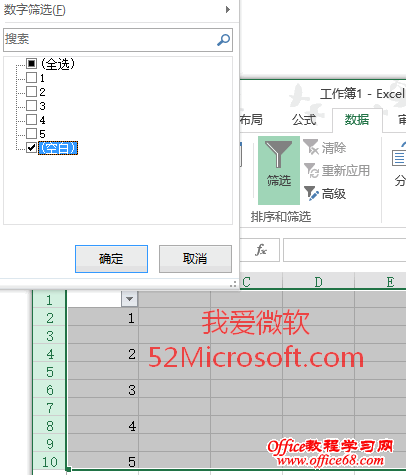Click the formula bar input field
406x475 pixels.
coord(344,250)
